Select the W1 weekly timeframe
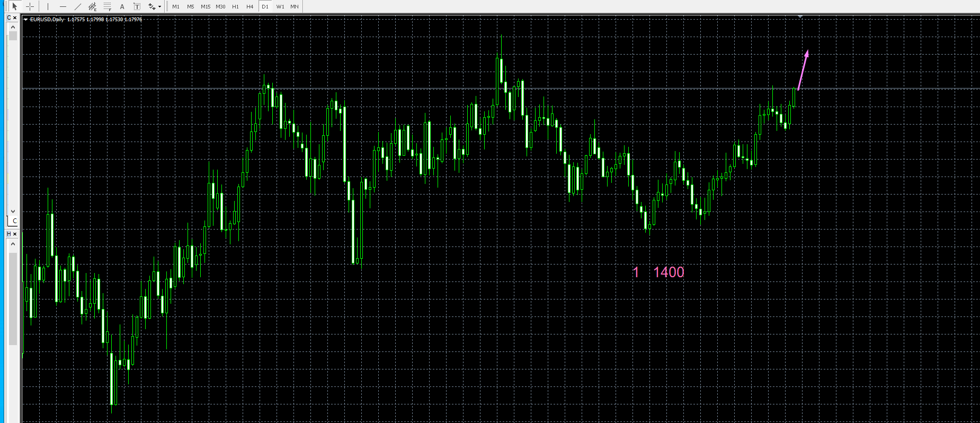This screenshot has width=980, height=423. (280, 6)
